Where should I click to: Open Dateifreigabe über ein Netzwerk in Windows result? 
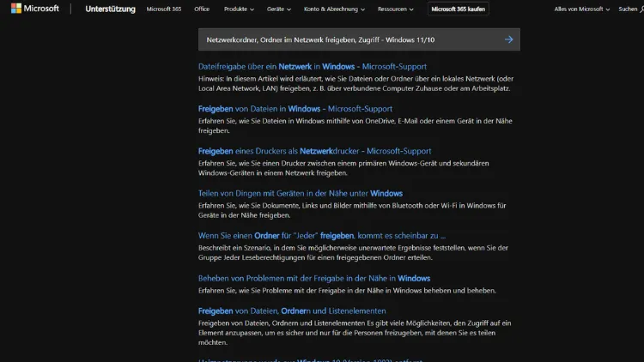click(313, 67)
